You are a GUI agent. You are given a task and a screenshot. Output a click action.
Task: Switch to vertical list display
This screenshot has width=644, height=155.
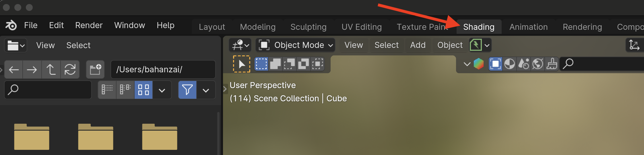pyautogui.click(x=107, y=90)
